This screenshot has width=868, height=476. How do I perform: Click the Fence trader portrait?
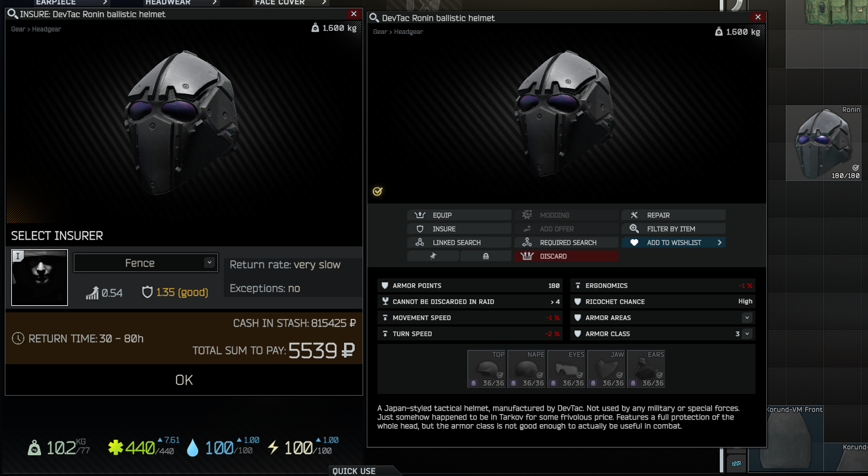pyautogui.click(x=40, y=277)
